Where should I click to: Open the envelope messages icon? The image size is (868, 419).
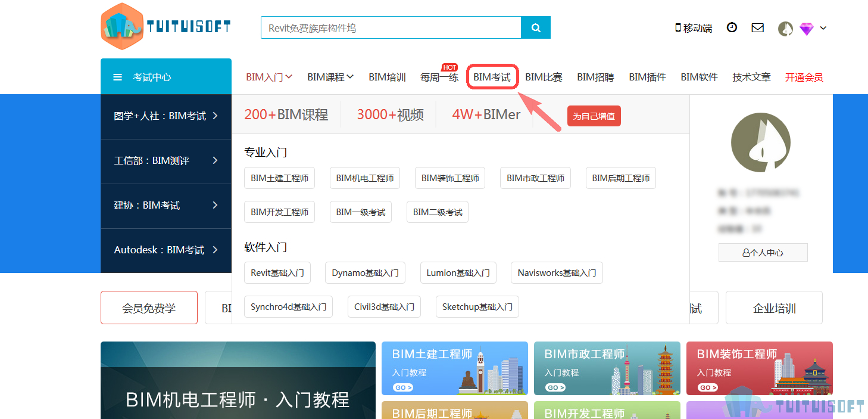click(x=757, y=27)
